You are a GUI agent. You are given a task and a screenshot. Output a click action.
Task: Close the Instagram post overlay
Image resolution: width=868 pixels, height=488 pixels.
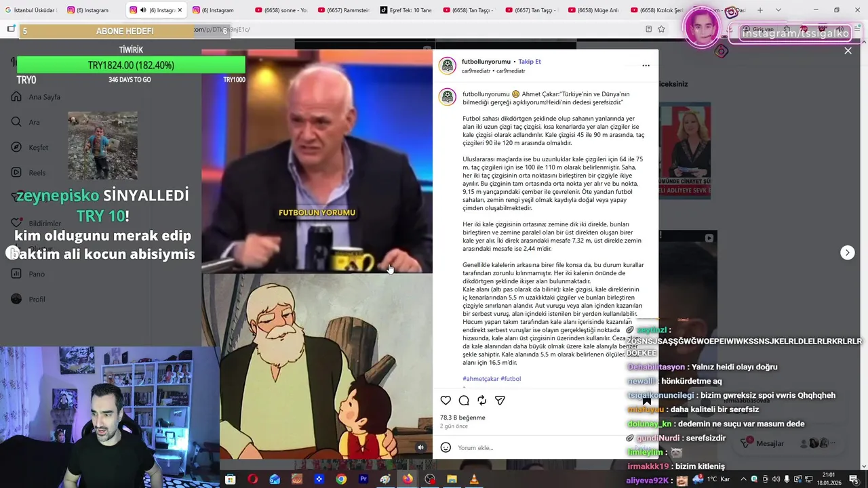point(848,51)
